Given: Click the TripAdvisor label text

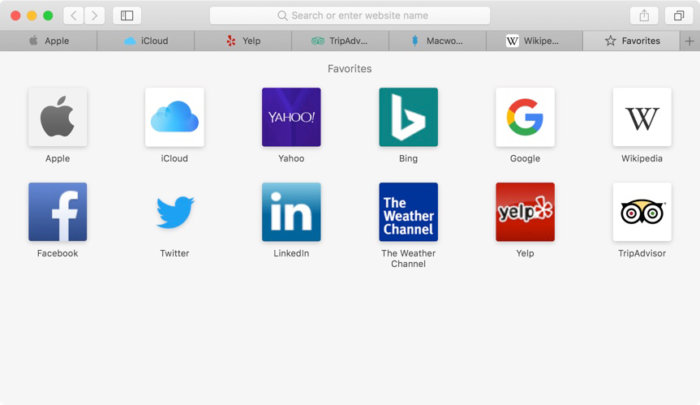Looking at the screenshot, I should (x=642, y=253).
